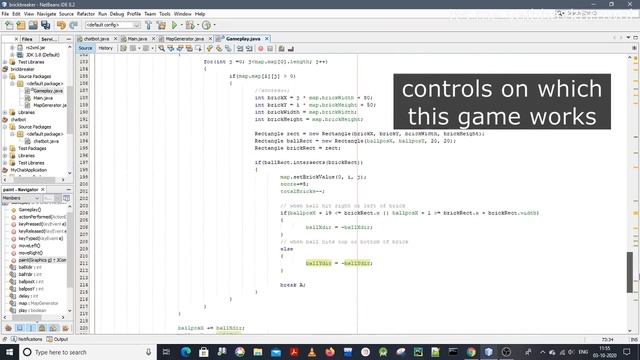640x360 pixels.
Task: Toggle Sort by Name filter at Navigator bottom right
Action: [x=65, y=328]
